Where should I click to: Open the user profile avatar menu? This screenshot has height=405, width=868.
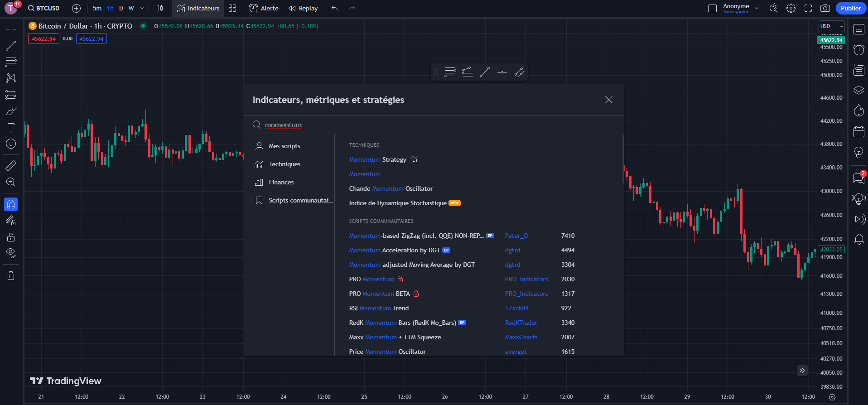[11, 8]
